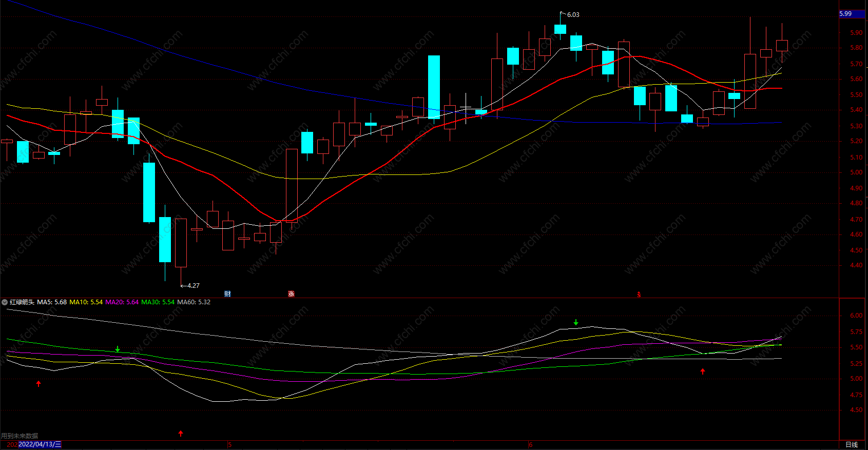This screenshot has width=868, height=450.
Task: Click the 4.40 price axis label
Action: (x=856, y=265)
